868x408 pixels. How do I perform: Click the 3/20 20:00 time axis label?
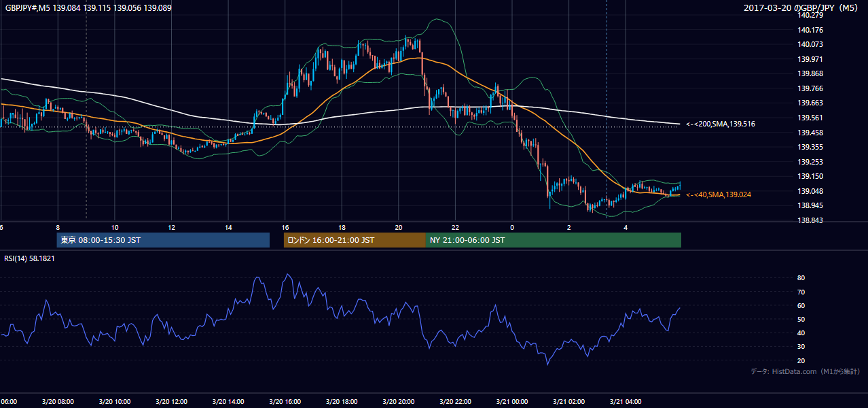tap(398, 402)
